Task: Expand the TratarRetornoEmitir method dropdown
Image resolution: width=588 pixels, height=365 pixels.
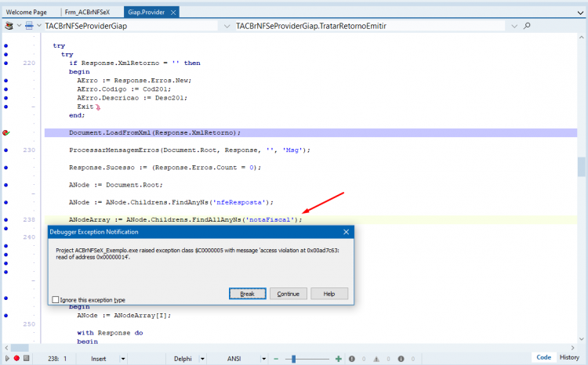Action: (514, 26)
